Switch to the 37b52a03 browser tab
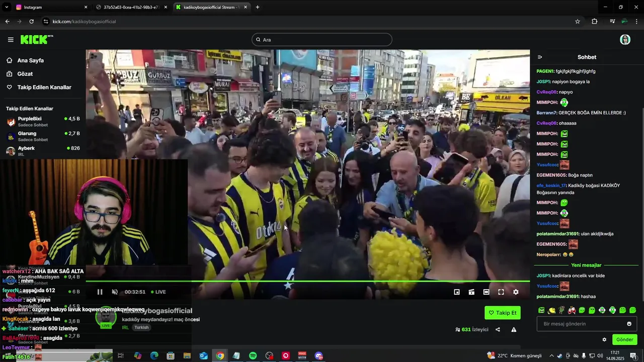The image size is (644, 362). pyautogui.click(x=131, y=7)
